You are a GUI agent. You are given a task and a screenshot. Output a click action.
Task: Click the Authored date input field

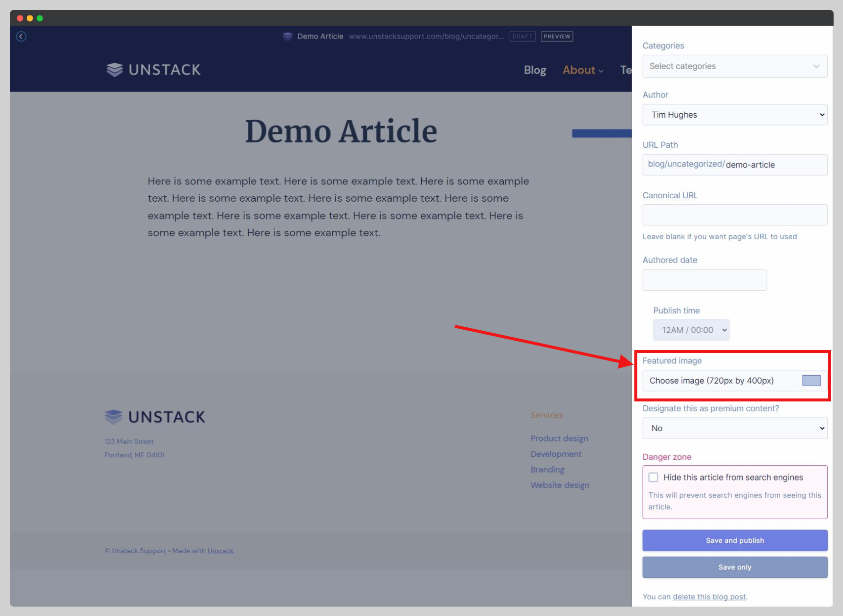click(x=704, y=280)
